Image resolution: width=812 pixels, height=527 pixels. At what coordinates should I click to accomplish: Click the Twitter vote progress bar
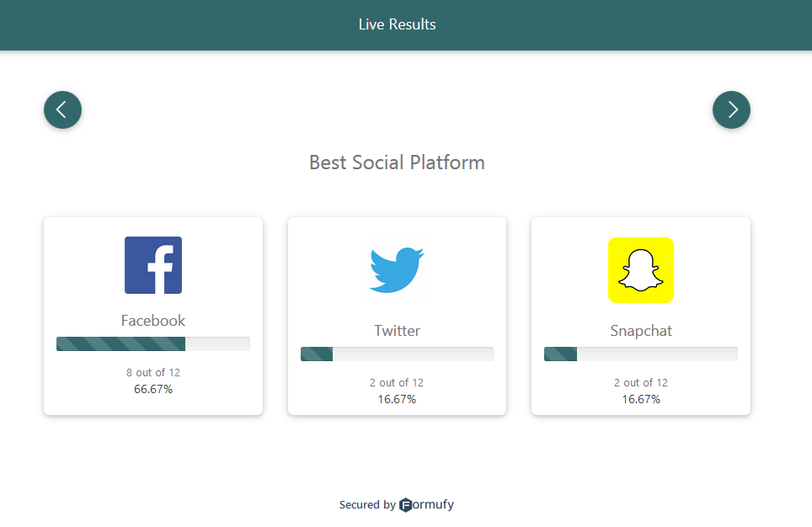[397, 354]
